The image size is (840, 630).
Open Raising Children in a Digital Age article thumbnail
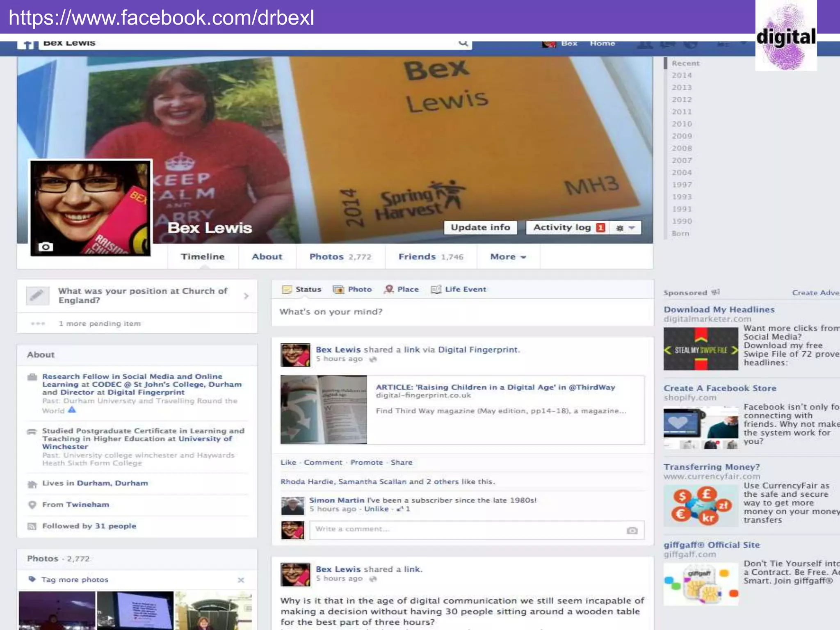(x=324, y=409)
